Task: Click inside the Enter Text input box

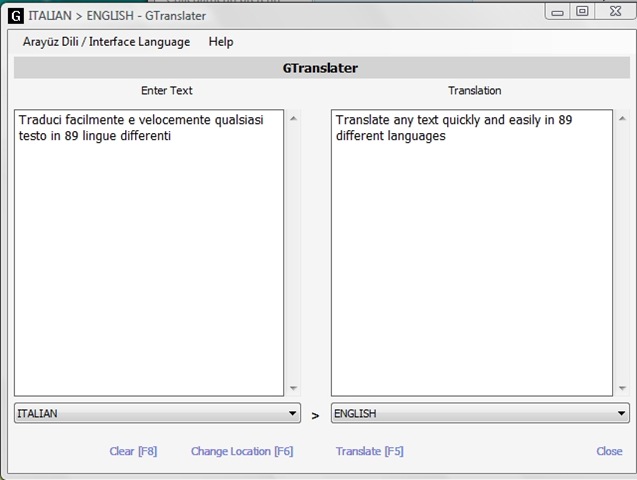Action: click(x=149, y=253)
